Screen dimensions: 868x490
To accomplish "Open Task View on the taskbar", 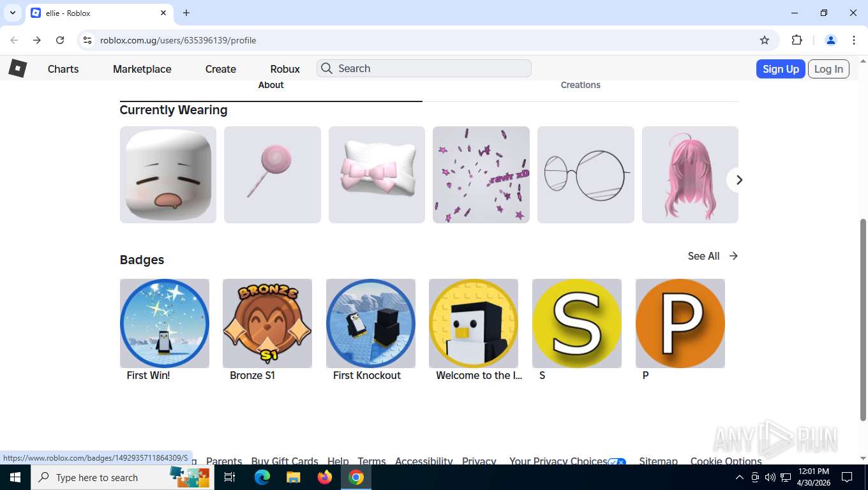I will (x=230, y=477).
